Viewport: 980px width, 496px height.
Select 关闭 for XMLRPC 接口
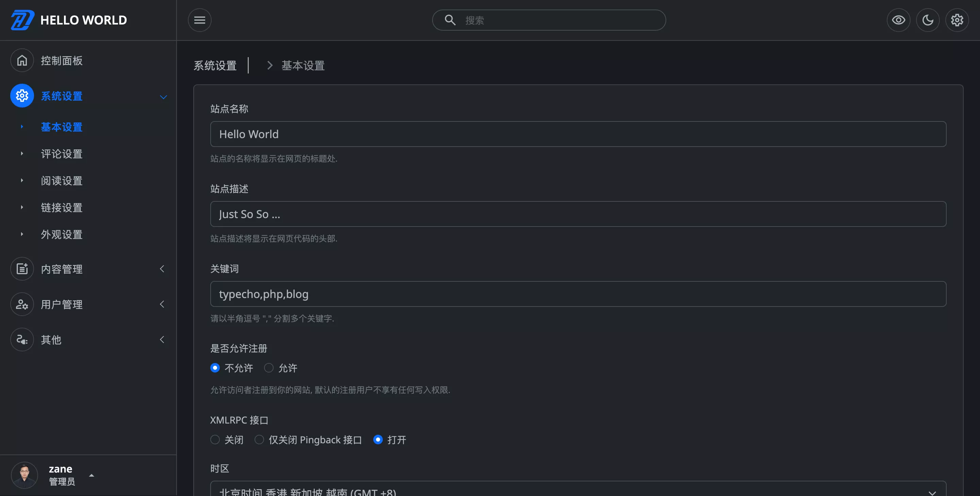click(215, 440)
